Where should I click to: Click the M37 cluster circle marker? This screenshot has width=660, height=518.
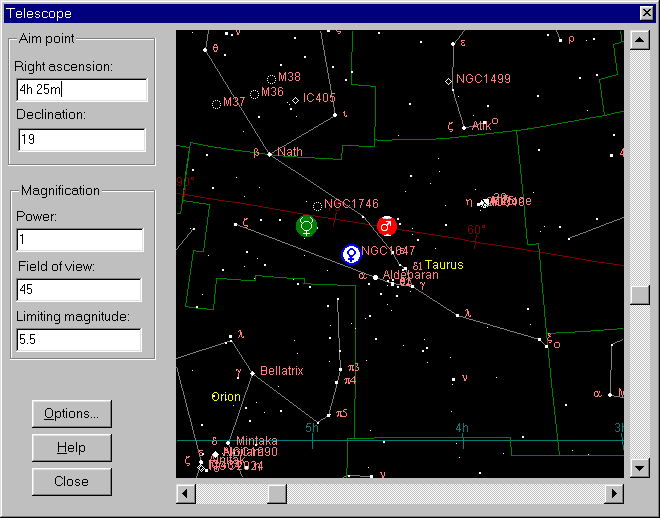tap(217, 103)
